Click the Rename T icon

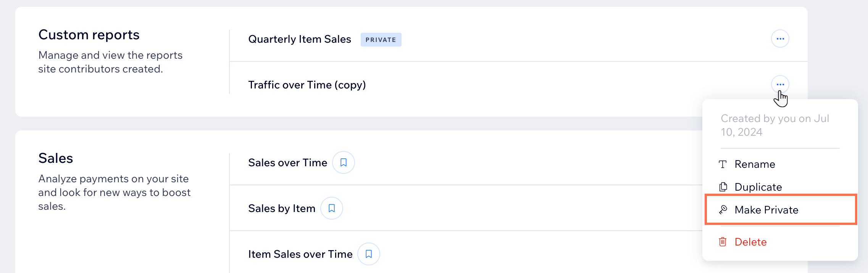[723, 164]
